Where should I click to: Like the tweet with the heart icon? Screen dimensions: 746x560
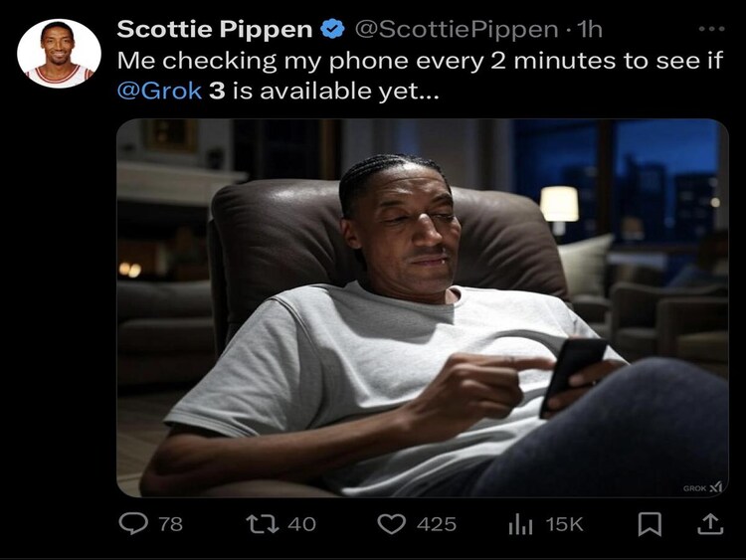(x=391, y=524)
